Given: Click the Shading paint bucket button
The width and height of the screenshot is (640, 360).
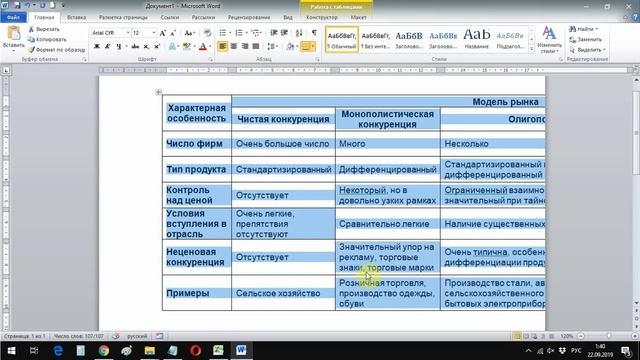Looking at the screenshot, I should click(290, 47).
